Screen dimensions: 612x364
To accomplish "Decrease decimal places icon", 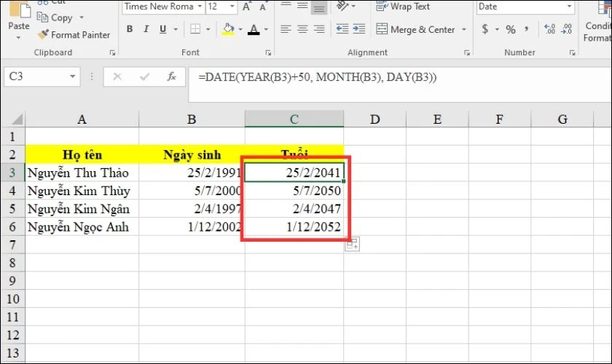I will [566, 29].
